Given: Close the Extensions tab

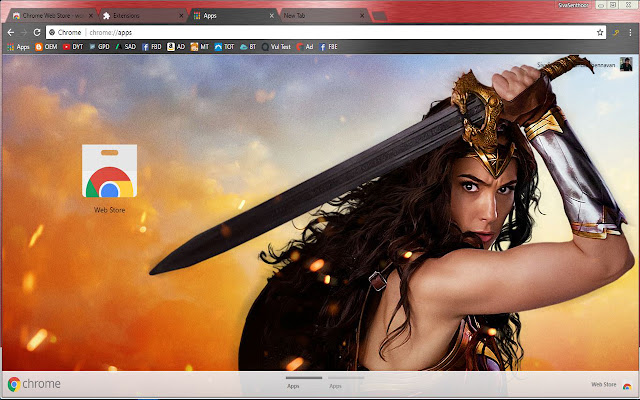Looking at the screenshot, I should 181,16.
